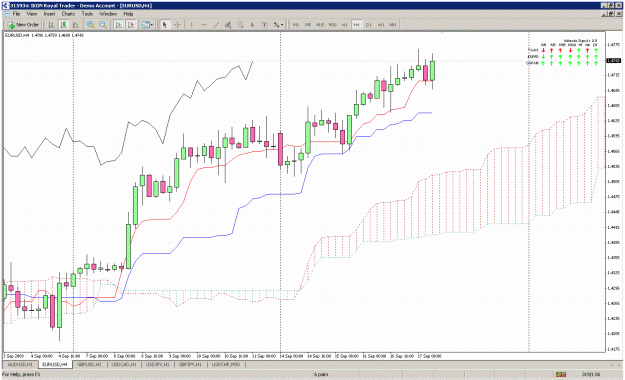Screen dimensions: 625x380
Task: Switch to the M1 timeframe
Action: pyautogui.click(x=296, y=25)
